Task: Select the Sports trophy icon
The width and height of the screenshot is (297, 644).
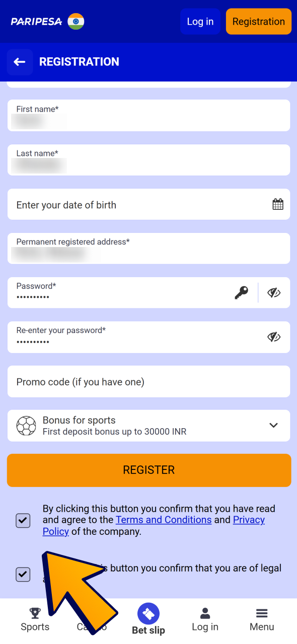Action: coord(35,612)
